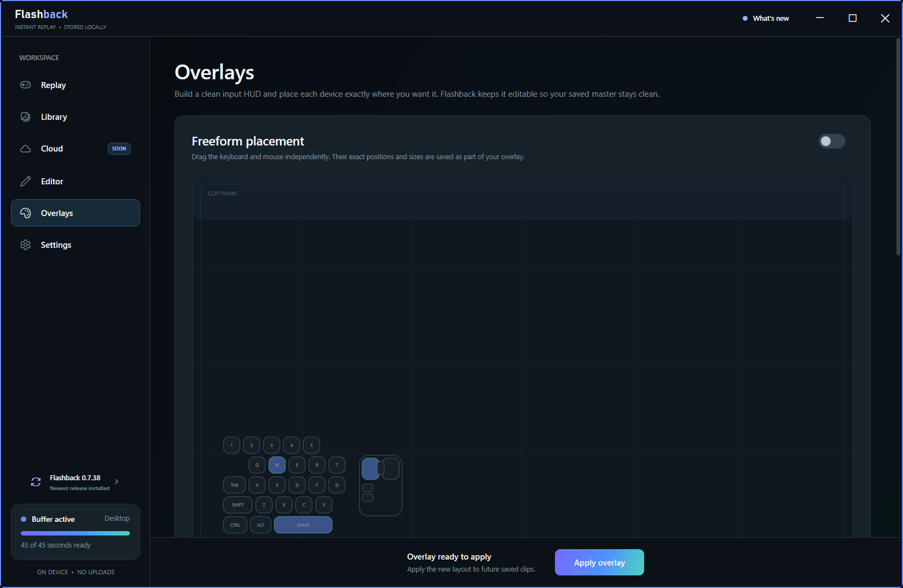
Task: Click the F key in overlay
Action: [x=317, y=485]
